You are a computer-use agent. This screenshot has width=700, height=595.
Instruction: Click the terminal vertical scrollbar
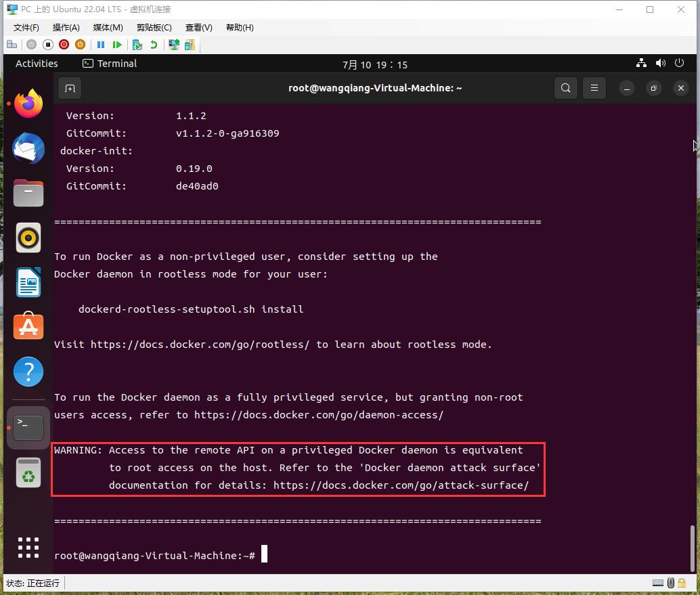coord(693,548)
